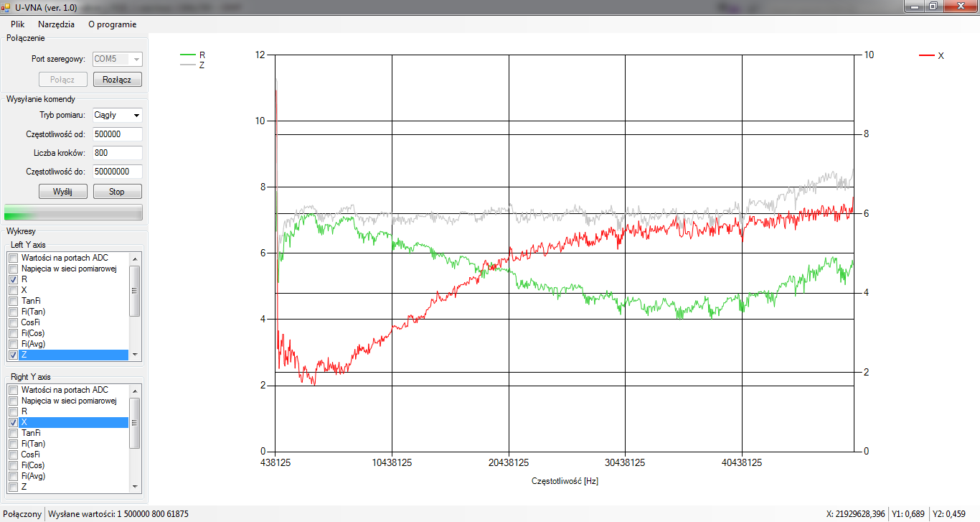This screenshot has height=522, width=980.
Task: Check CosFi in the Right Y axis list
Action: [x=13, y=455]
